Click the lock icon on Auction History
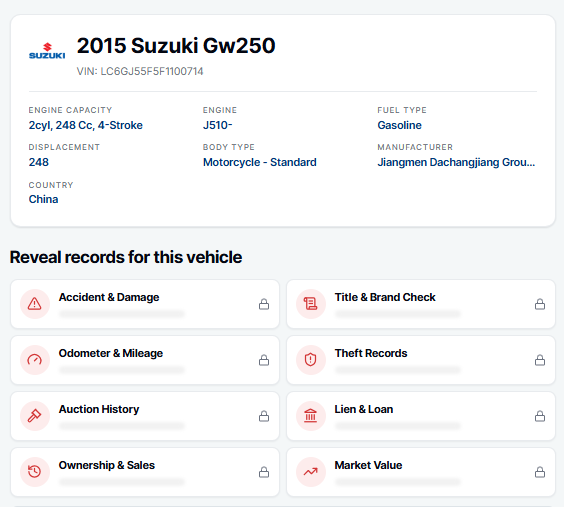The width and height of the screenshot is (564, 507). 264,416
